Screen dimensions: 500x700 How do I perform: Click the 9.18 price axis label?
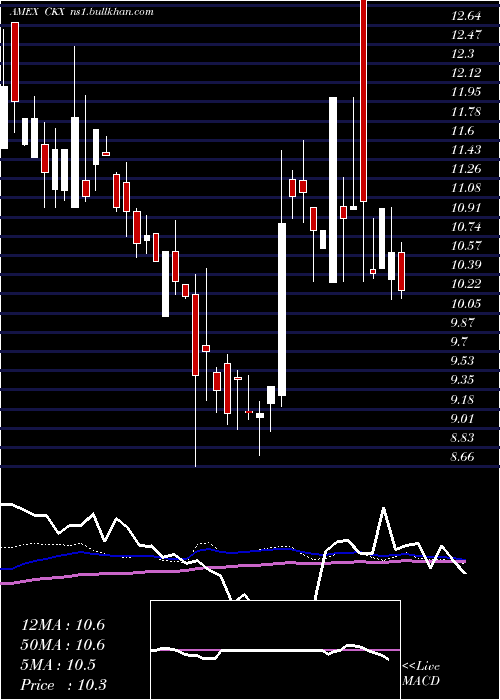coord(464,399)
